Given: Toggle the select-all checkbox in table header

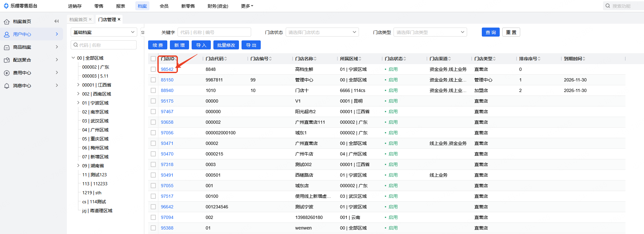Looking at the screenshot, I should 153,59.
